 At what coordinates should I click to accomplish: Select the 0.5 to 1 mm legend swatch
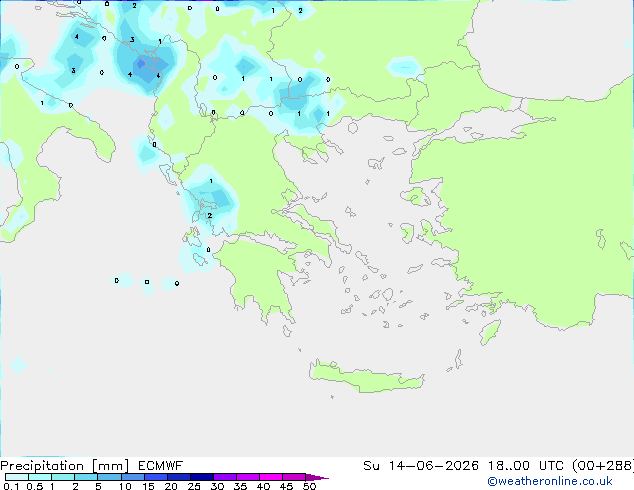[40, 477]
